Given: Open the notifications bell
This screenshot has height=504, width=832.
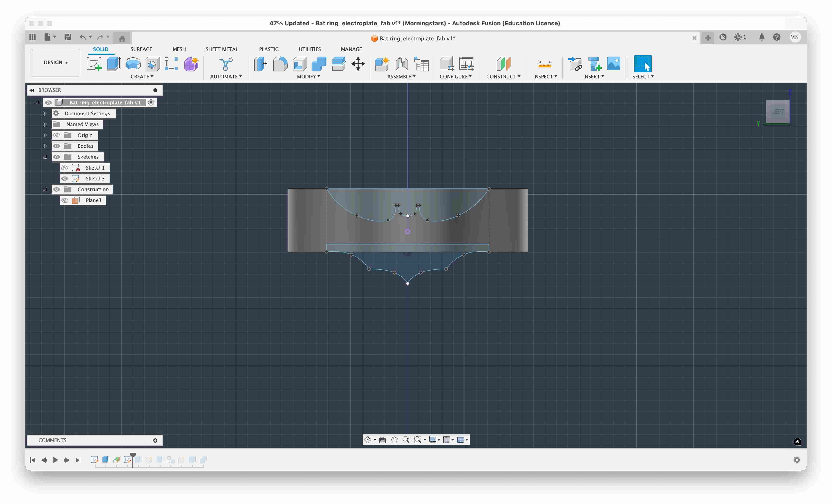Looking at the screenshot, I should (761, 37).
